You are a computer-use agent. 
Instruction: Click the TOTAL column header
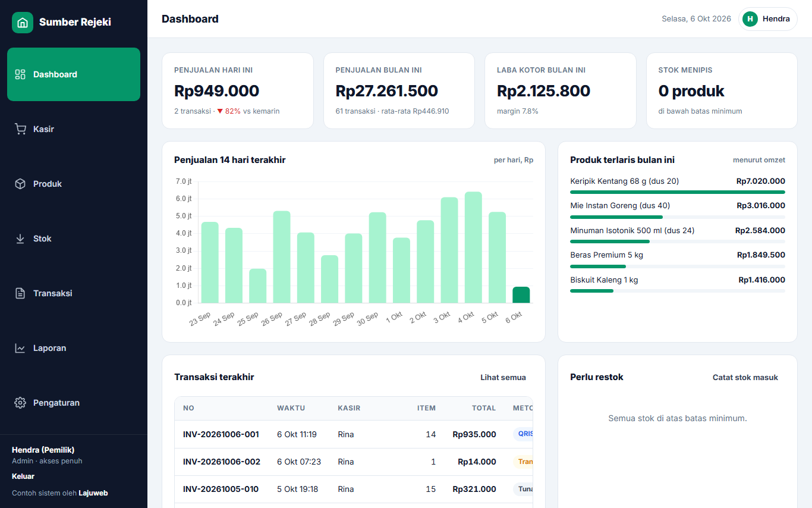point(484,408)
